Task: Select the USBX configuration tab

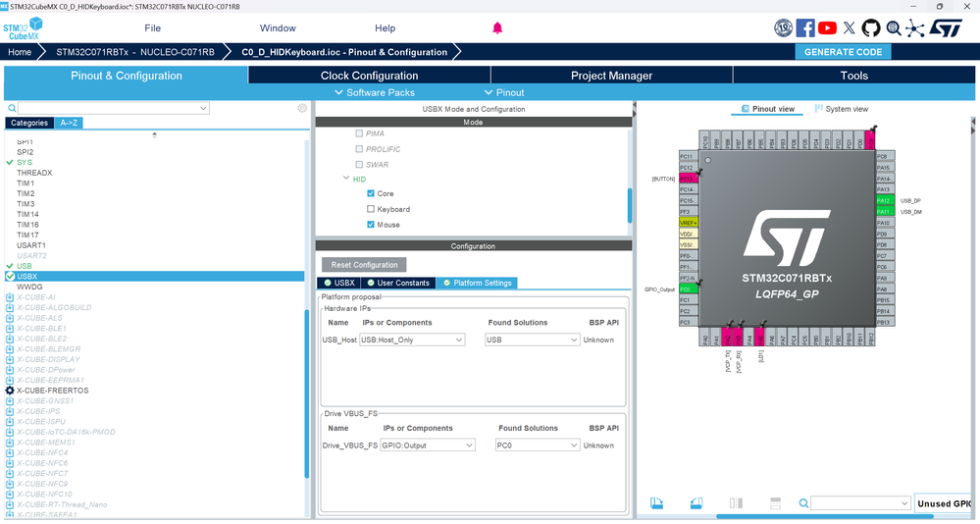Action: 338,284
